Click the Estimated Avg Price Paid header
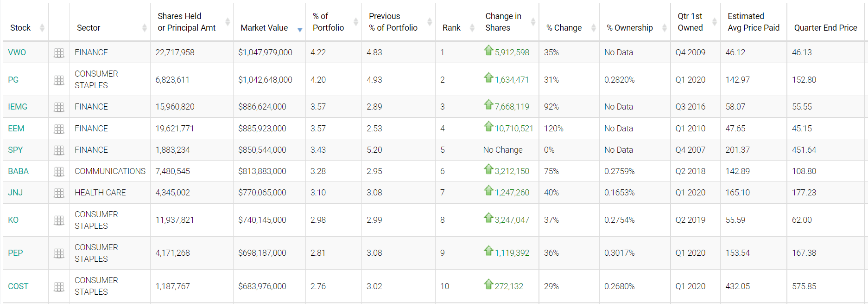 754,22
